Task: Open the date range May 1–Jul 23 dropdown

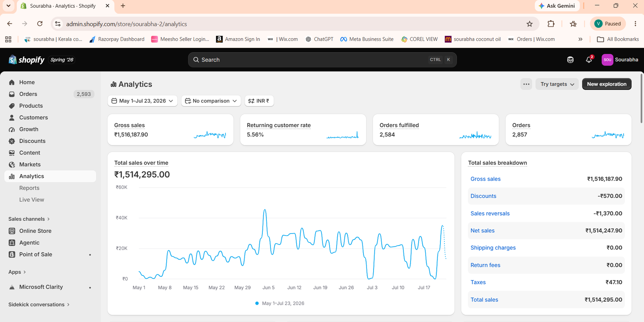Action: pos(142,101)
